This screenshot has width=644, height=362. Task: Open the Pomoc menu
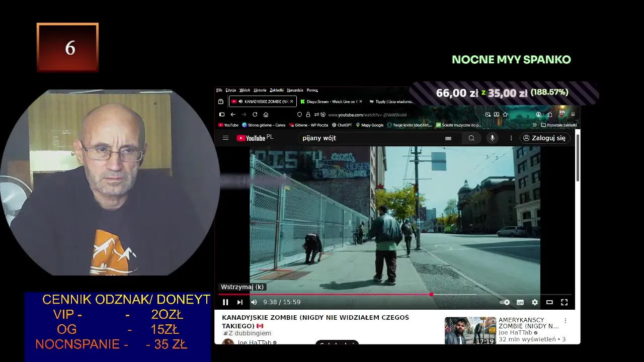(312, 90)
